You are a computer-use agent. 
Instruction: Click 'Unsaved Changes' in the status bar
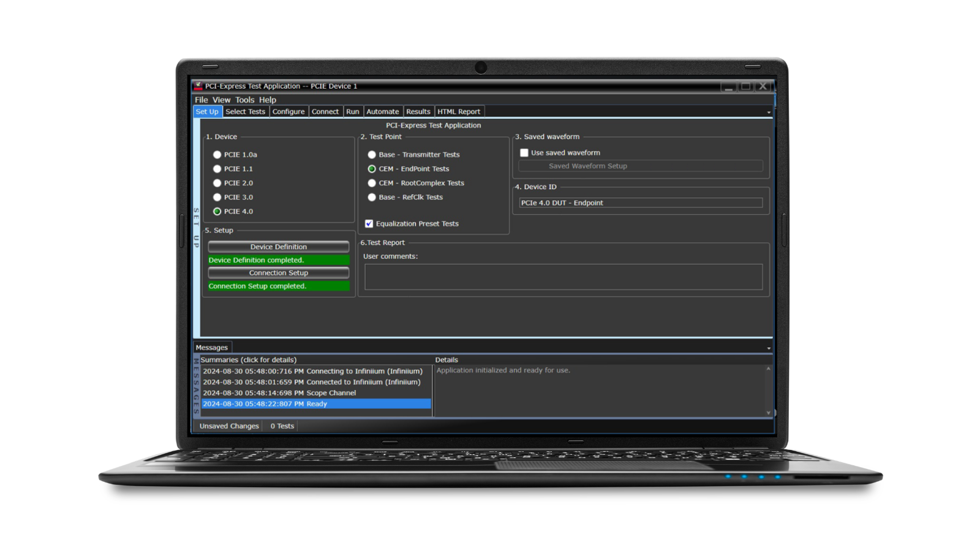pos(229,426)
